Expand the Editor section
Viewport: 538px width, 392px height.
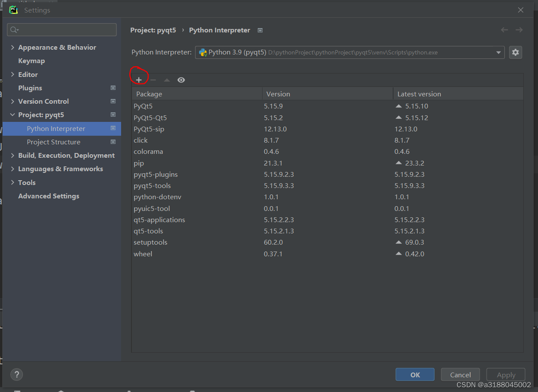click(x=13, y=74)
